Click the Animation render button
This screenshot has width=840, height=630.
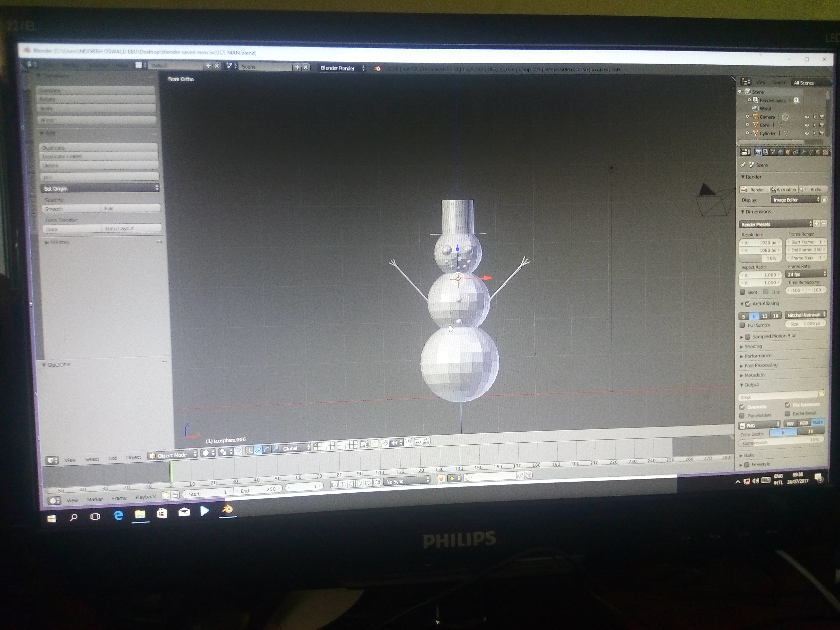[783, 189]
